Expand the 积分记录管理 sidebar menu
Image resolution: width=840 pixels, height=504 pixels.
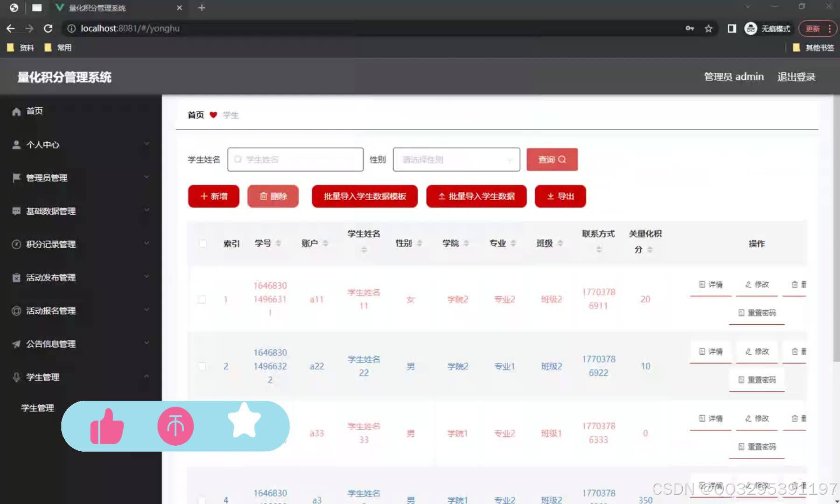[147, 243]
